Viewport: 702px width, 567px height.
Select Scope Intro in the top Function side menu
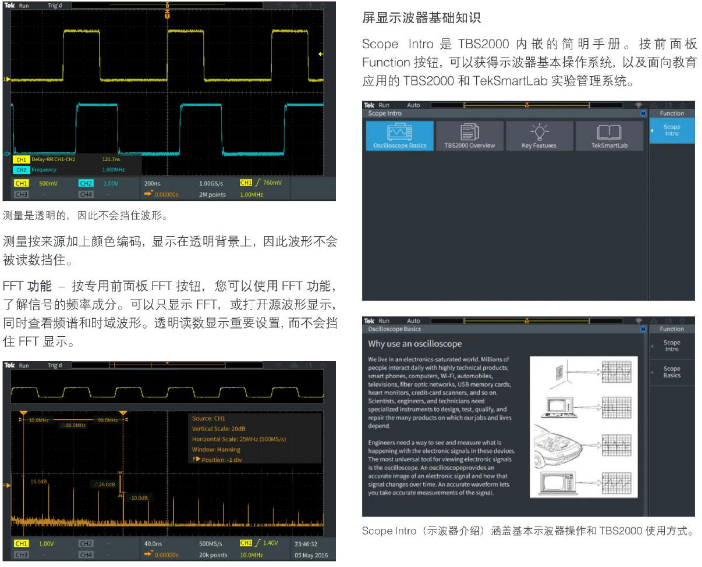672,130
